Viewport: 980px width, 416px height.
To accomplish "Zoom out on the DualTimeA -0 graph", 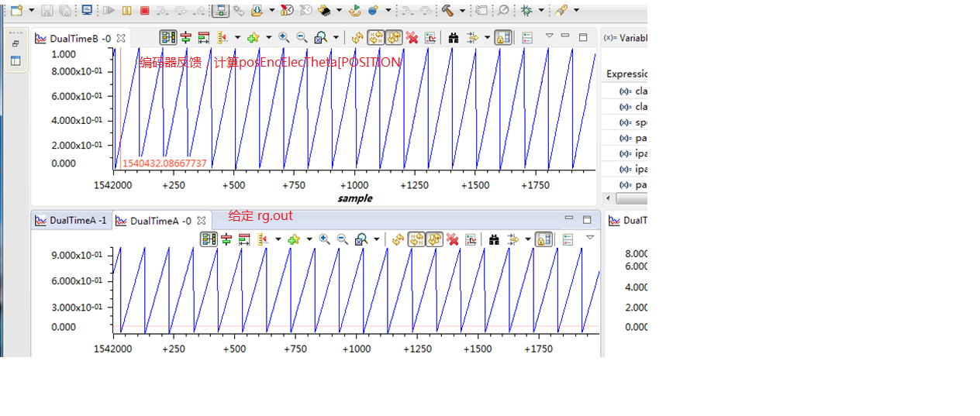I will click(342, 239).
